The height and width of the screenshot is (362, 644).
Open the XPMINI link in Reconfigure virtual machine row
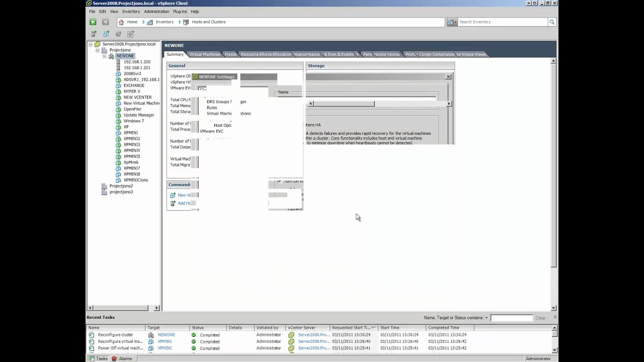point(165,341)
